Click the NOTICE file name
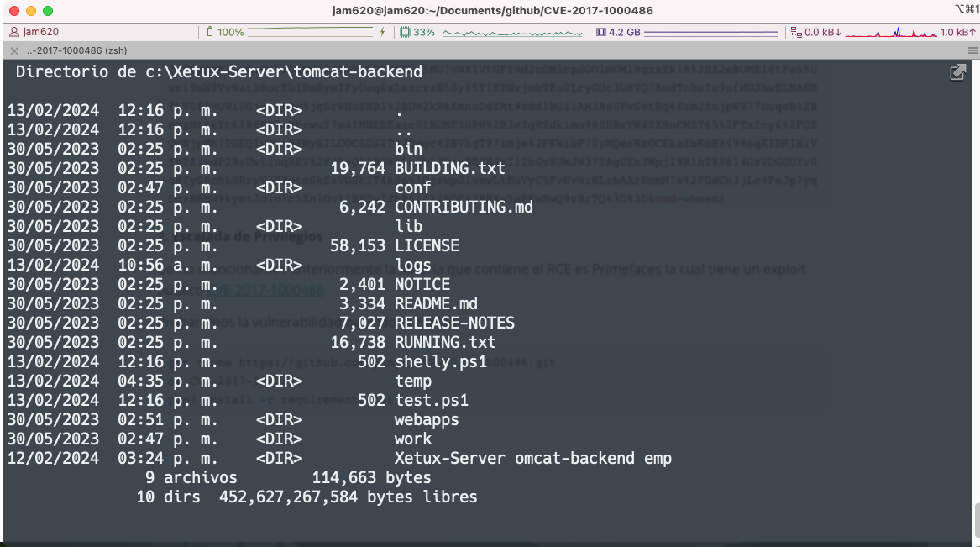Viewport: 980px width, 547px height. click(422, 285)
